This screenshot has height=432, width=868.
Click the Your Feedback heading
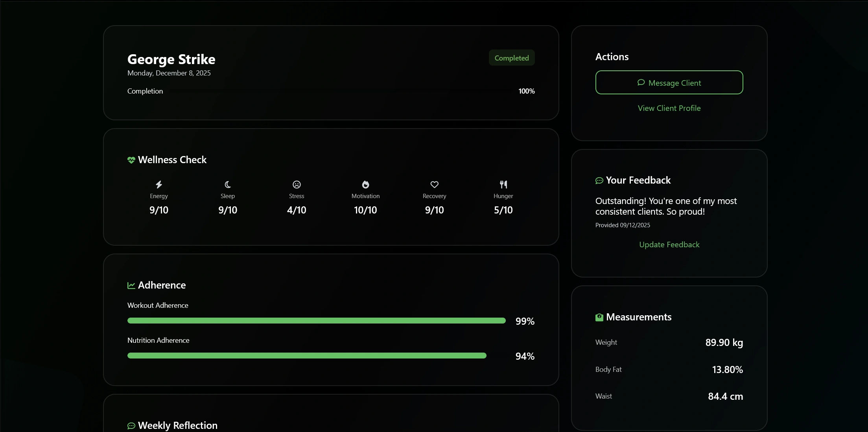click(638, 180)
